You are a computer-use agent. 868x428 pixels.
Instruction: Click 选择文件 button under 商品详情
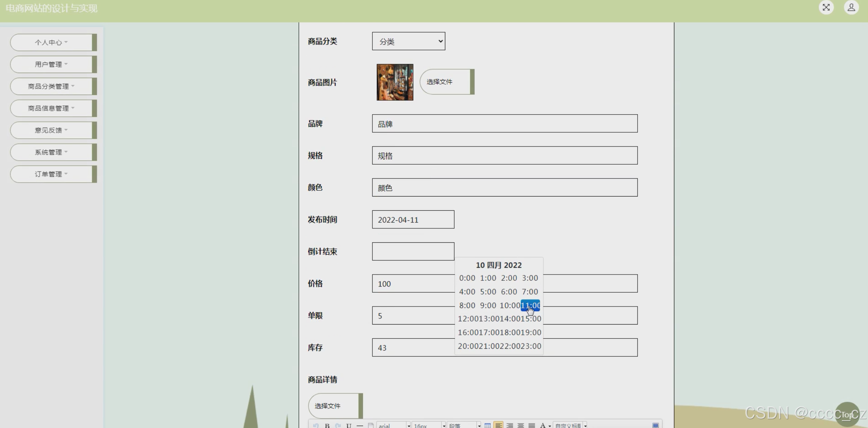click(x=334, y=406)
